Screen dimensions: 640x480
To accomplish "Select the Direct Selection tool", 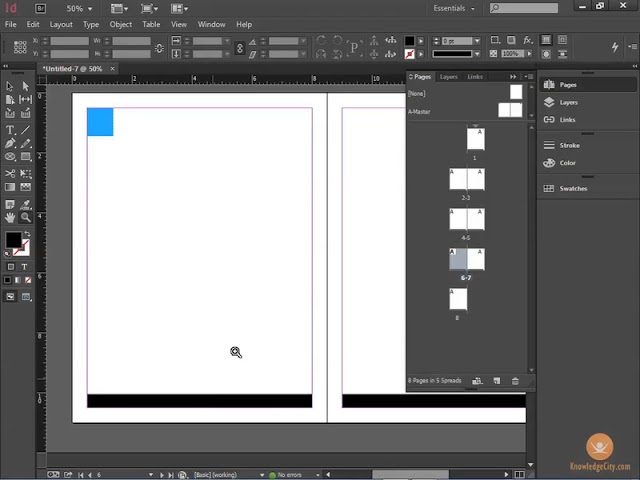I will pos(26,86).
